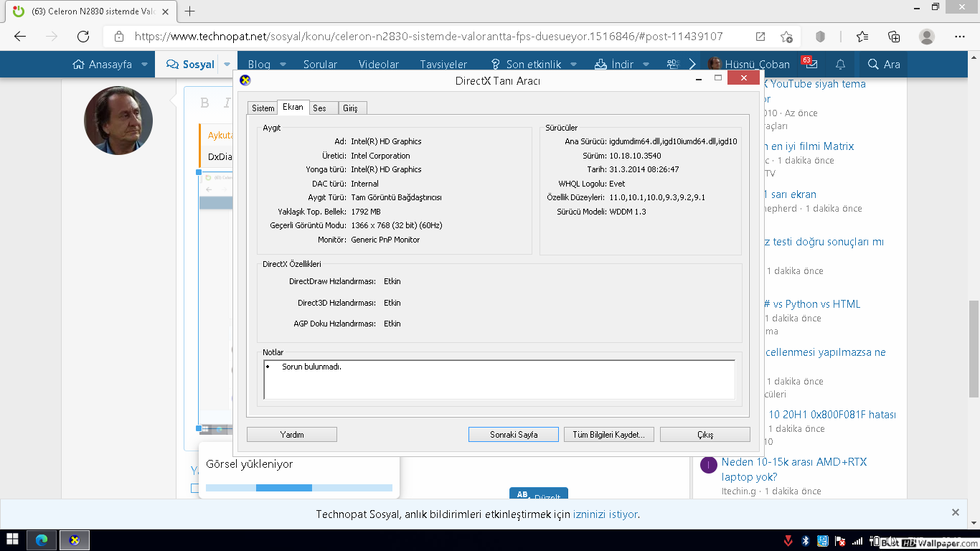Click the Sonraki Sayfa button
This screenshot has width=980, height=551.
point(514,434)
